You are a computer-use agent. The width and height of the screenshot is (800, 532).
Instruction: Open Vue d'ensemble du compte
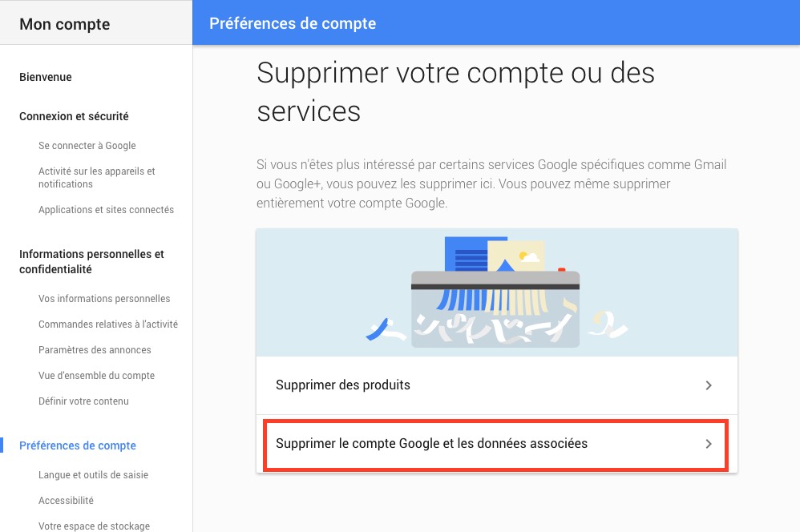(96, 376)
